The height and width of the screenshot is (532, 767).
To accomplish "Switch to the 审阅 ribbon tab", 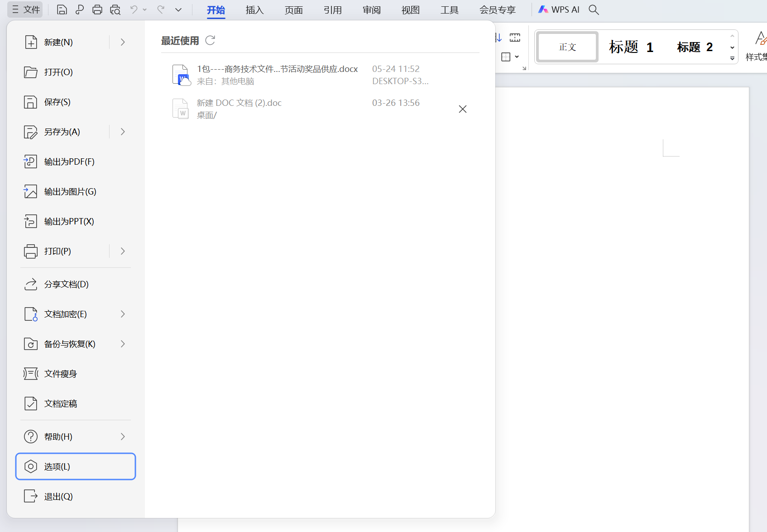I will (x=371, y=10).
